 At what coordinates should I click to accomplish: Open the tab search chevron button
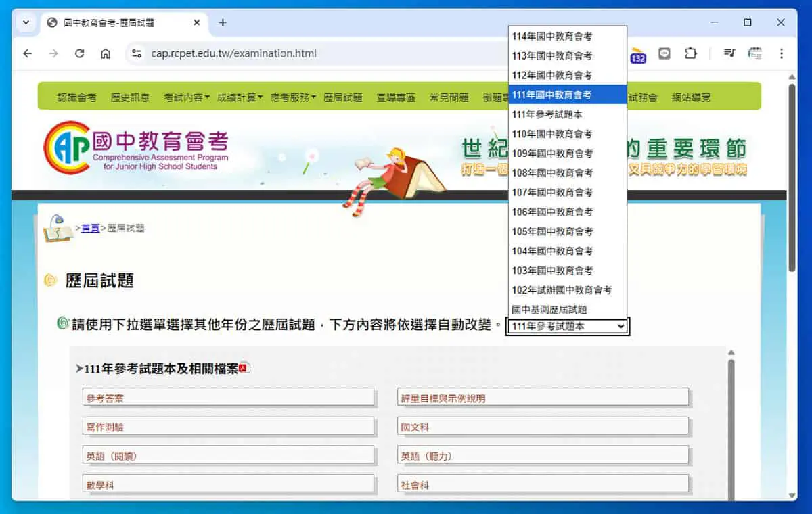(x=26, y=22)
